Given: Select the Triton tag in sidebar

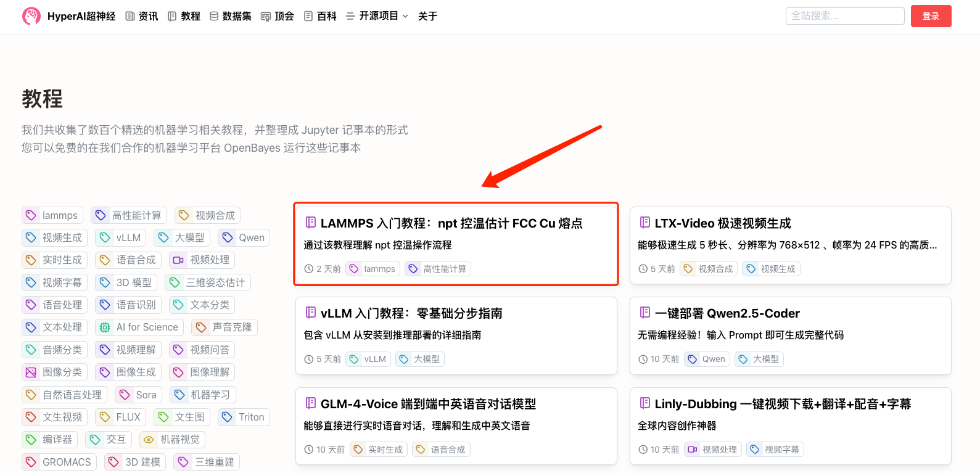Looking at the screenshot, I should [244, 417].
